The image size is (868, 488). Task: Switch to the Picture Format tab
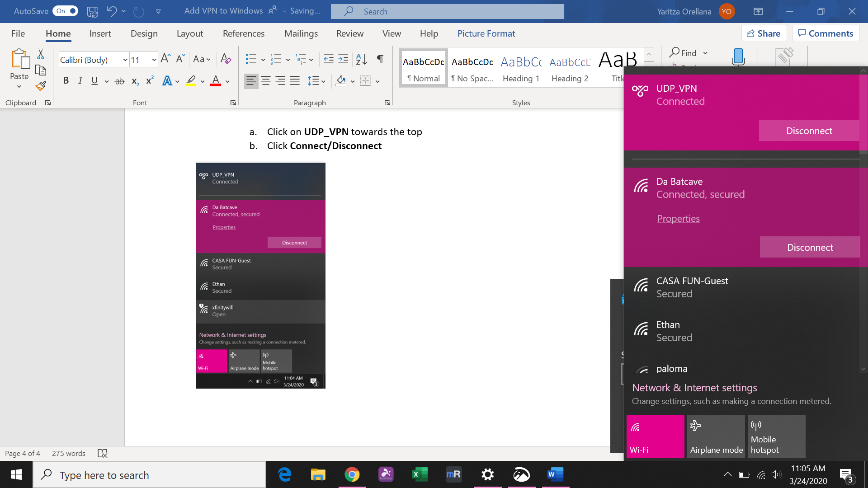tap(486, 33)
